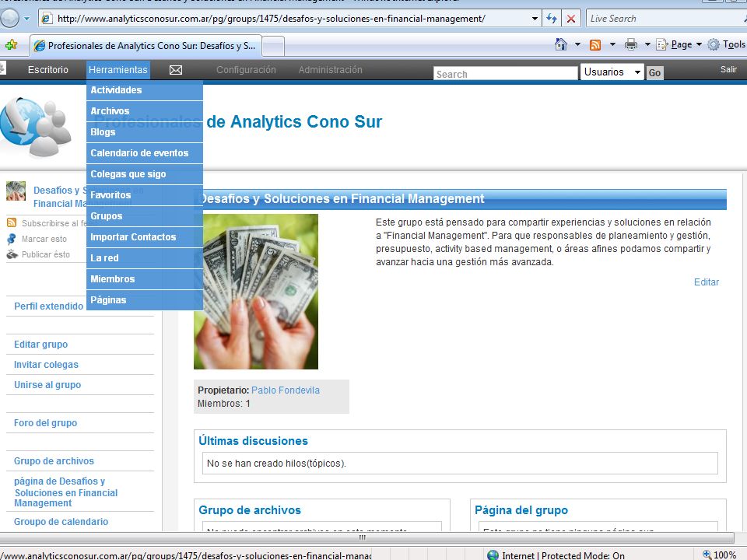Screen dimensions: 747x560
Task: Click the Profesionales de Analytics browser tab
Action: coord(146,46)
